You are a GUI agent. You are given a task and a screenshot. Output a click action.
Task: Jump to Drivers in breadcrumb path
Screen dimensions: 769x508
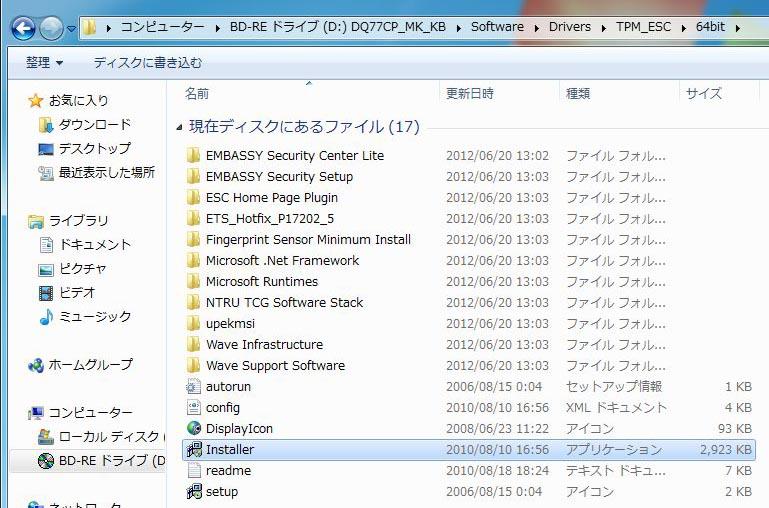569,27
